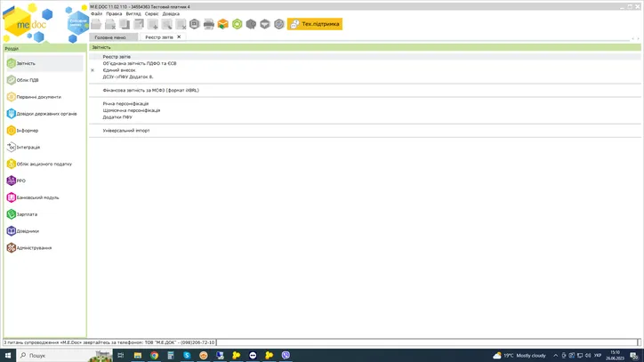Open Довідки державних органів section

click(x=46, y=114)
